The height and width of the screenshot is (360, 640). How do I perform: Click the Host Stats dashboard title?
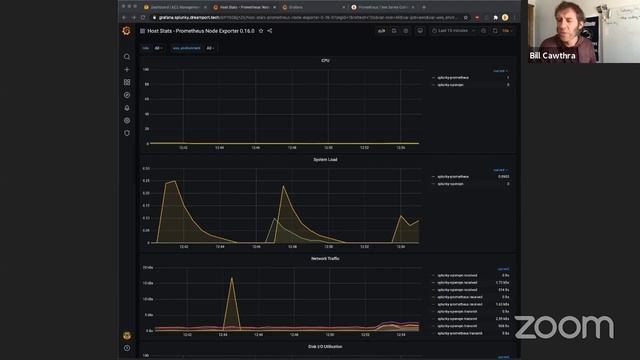click(x=201, y=31)
